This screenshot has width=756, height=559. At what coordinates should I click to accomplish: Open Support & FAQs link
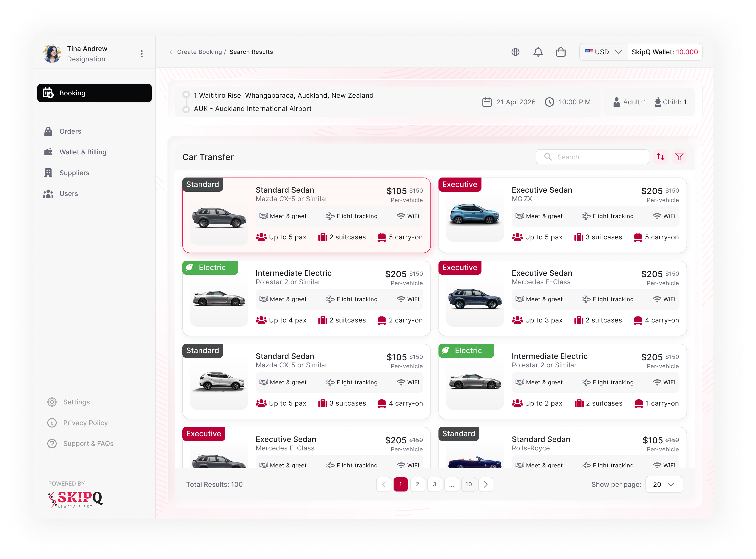[80, 444]
